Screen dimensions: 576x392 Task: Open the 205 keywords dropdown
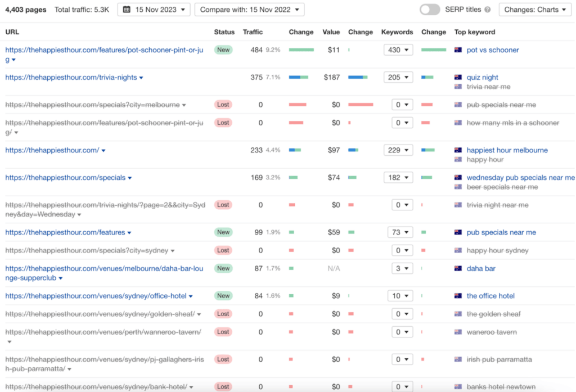coord(398,77)
